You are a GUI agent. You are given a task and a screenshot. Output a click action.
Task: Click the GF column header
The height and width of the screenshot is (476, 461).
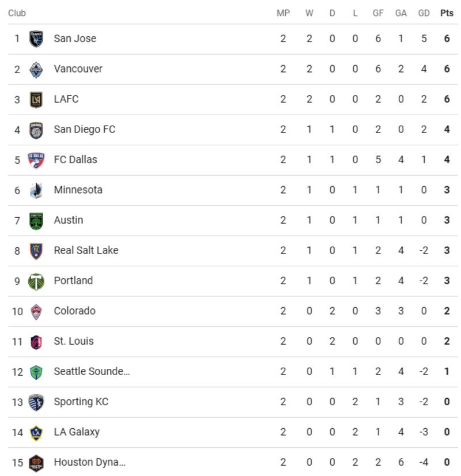pyautogui.click(x=378, y=13)
